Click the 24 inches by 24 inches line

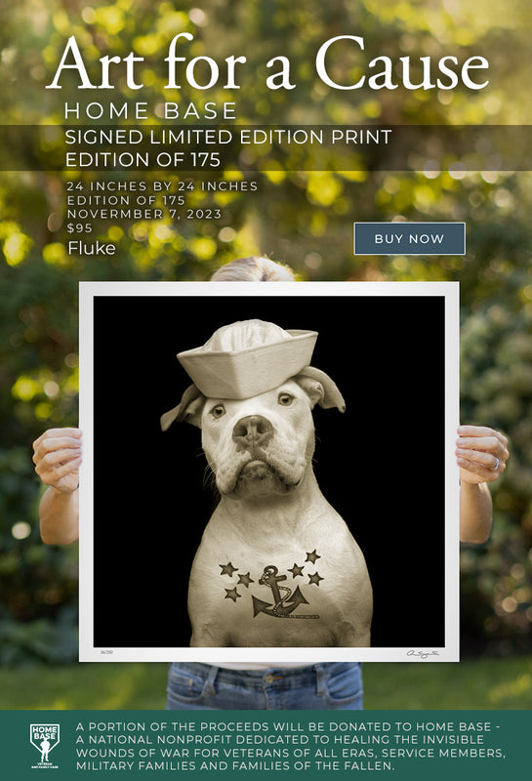[x=162, y=186]
